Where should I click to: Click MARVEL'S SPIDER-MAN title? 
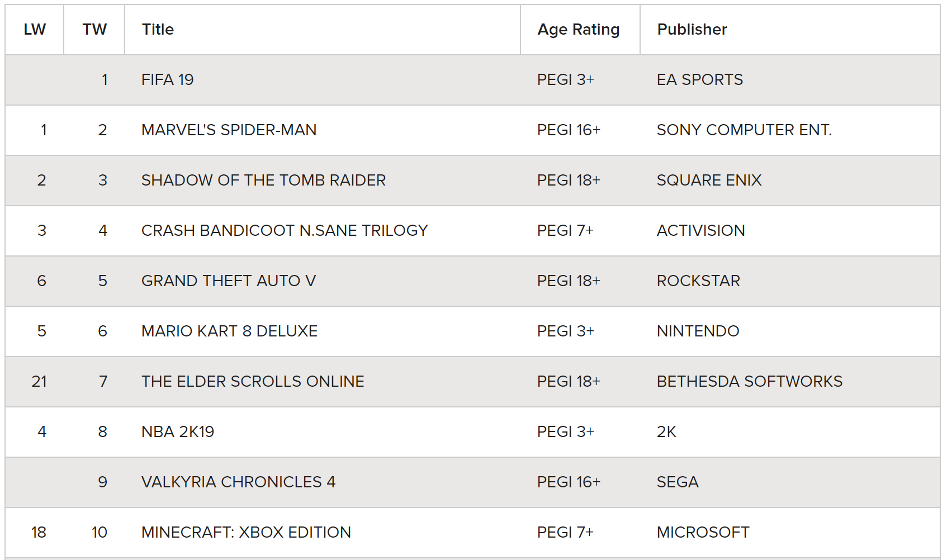(x=229, y=130)
